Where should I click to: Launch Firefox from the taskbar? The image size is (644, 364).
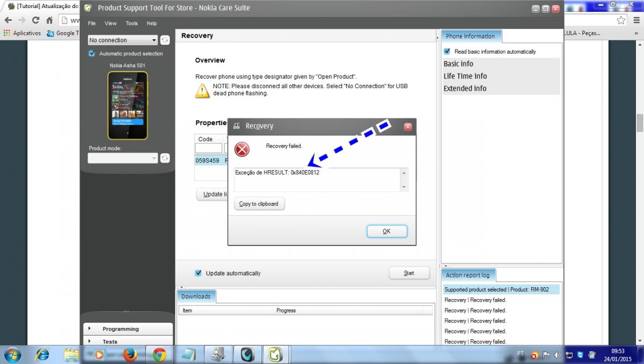[x=130, y=355]
